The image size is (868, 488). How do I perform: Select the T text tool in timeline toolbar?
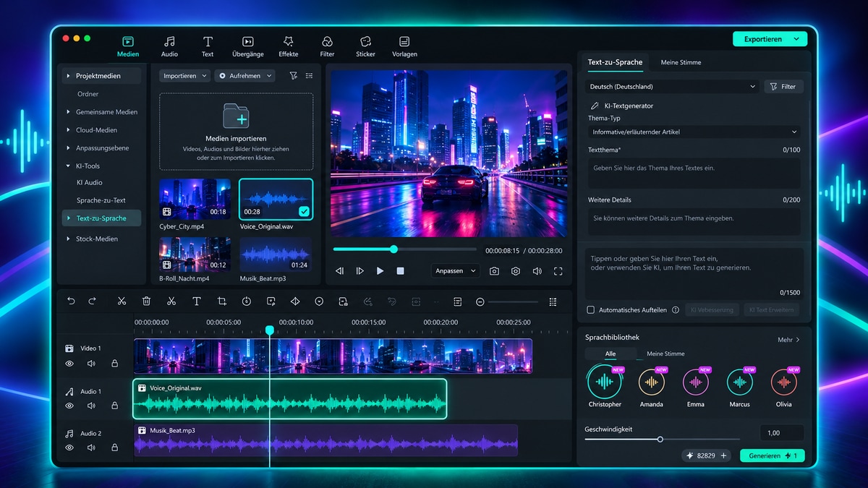(196, 301)
